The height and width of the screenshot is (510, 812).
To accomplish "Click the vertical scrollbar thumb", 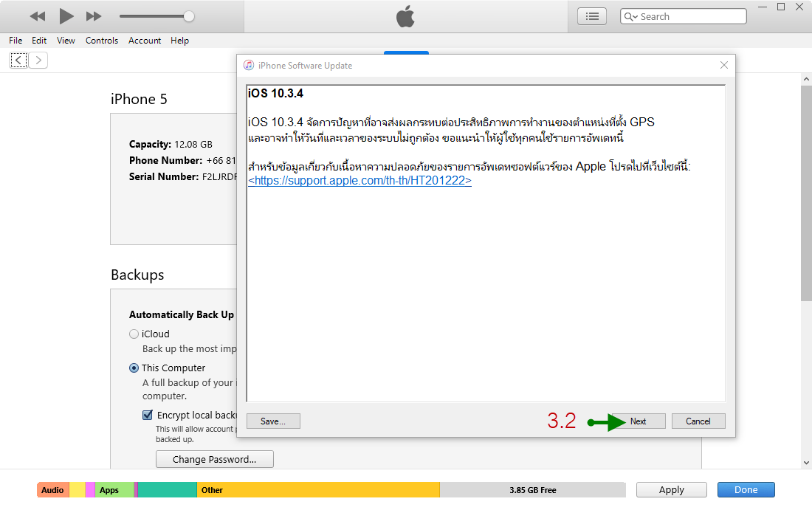I will coord(806,193).
